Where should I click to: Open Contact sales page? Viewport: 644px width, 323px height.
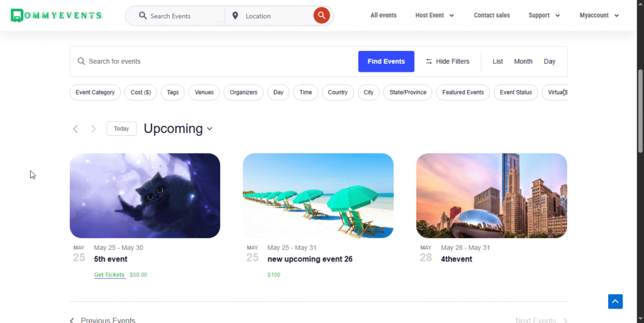tap(492, 16)
